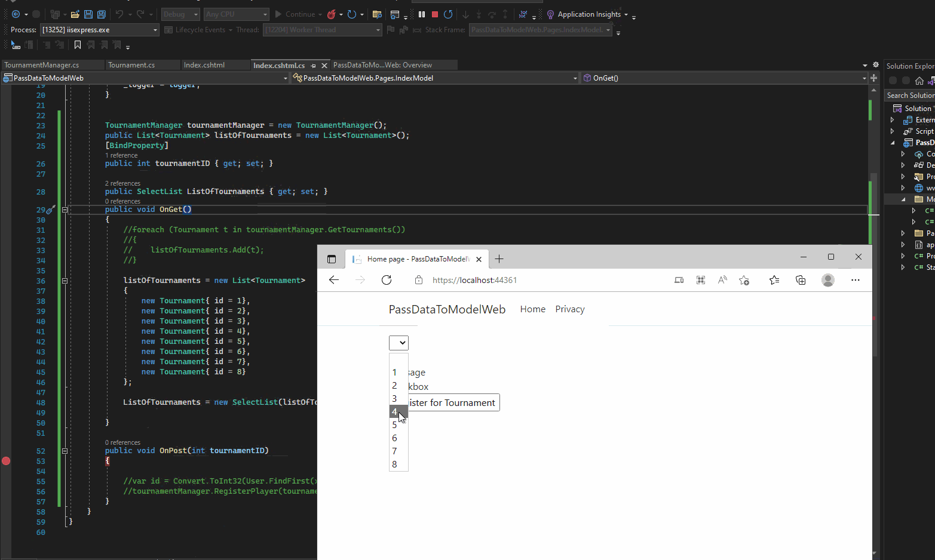Click Read aloud icon in browser

coord(722,280)
